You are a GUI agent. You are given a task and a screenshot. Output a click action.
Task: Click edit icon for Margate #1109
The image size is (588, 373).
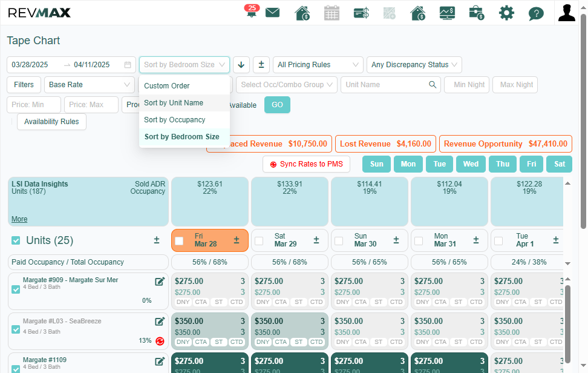coord(160,361)
